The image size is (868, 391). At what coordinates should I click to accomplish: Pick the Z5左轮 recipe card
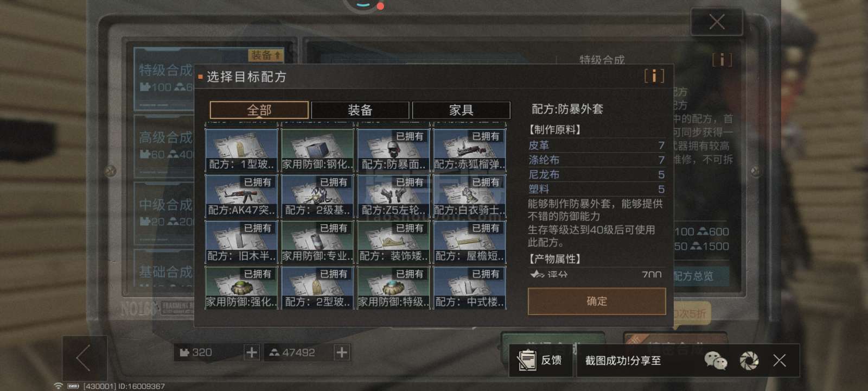pos(393,196)
